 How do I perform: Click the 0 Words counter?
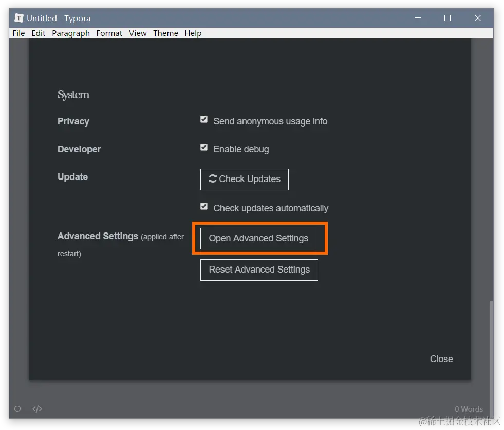coord(469,409)
